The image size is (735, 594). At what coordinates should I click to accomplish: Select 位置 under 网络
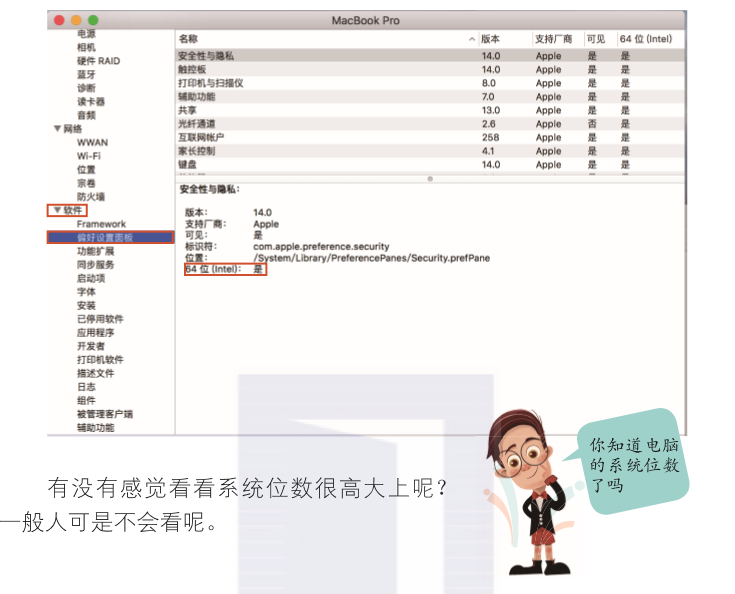86,170
